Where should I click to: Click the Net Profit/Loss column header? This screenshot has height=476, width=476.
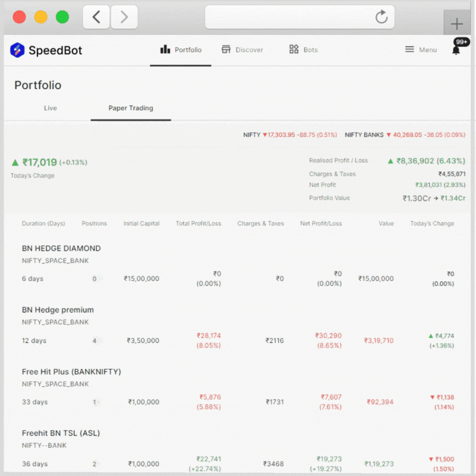tap(321, 223)
